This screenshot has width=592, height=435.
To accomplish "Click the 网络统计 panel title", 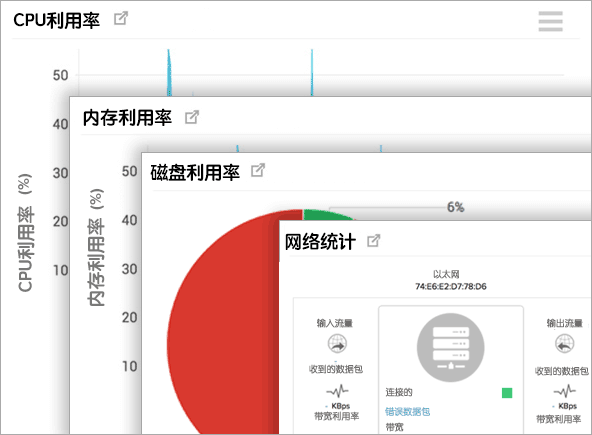I will pyautogui.click(x=320, y=242).
